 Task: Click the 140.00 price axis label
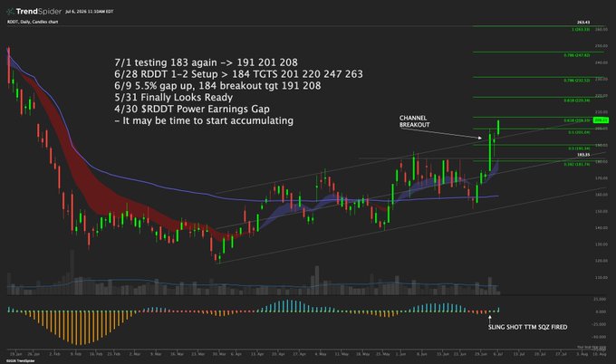point(602,228)
